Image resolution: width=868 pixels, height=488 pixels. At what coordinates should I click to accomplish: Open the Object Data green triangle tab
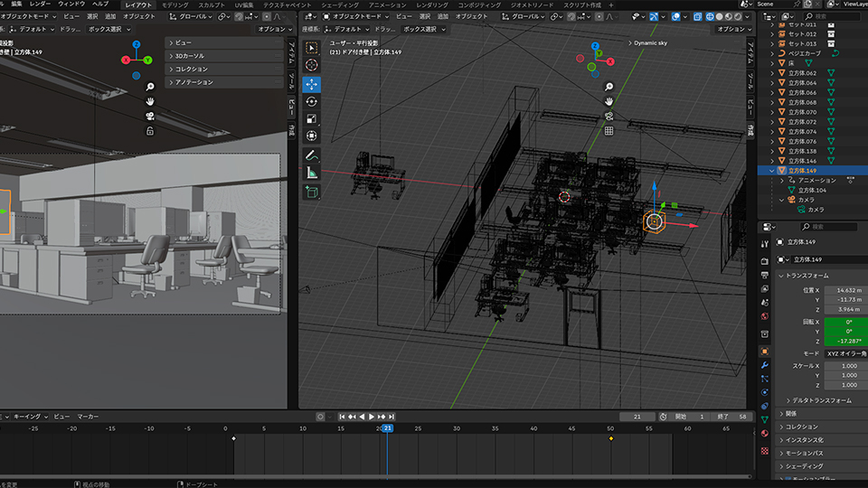point(765,420)
